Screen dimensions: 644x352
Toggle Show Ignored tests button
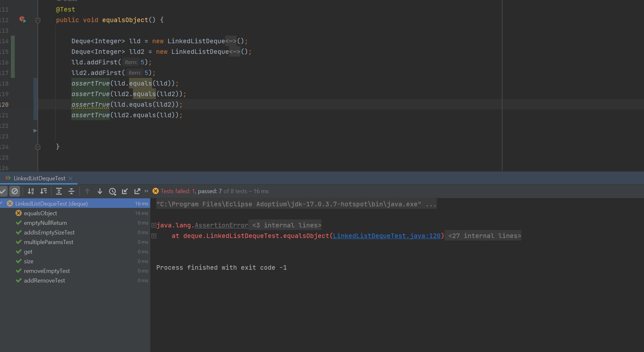15,191
